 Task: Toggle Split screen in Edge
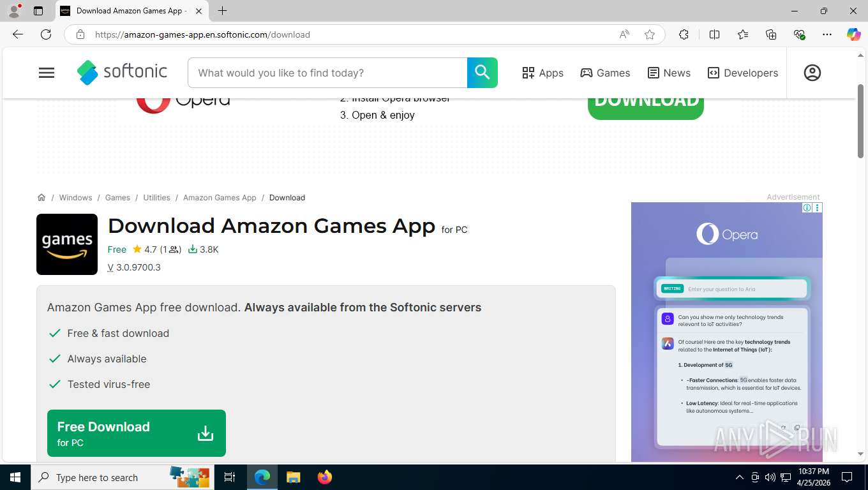tap(715, 34)
